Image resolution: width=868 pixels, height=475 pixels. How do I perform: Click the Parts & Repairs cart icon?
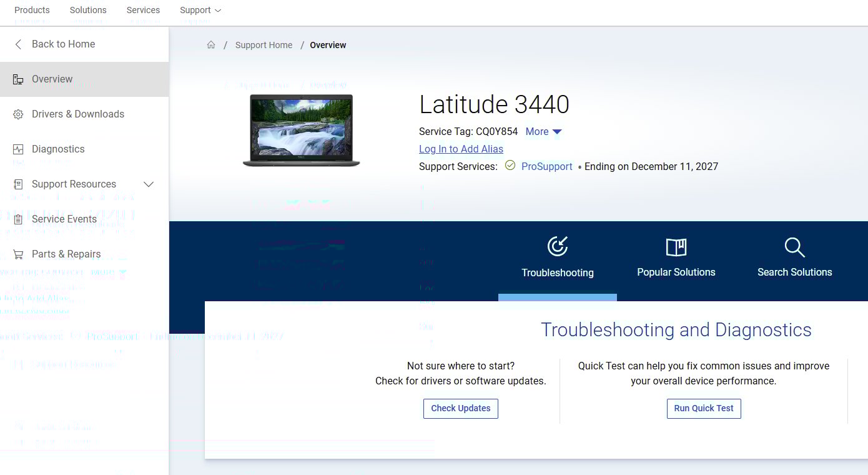[18, 254]
